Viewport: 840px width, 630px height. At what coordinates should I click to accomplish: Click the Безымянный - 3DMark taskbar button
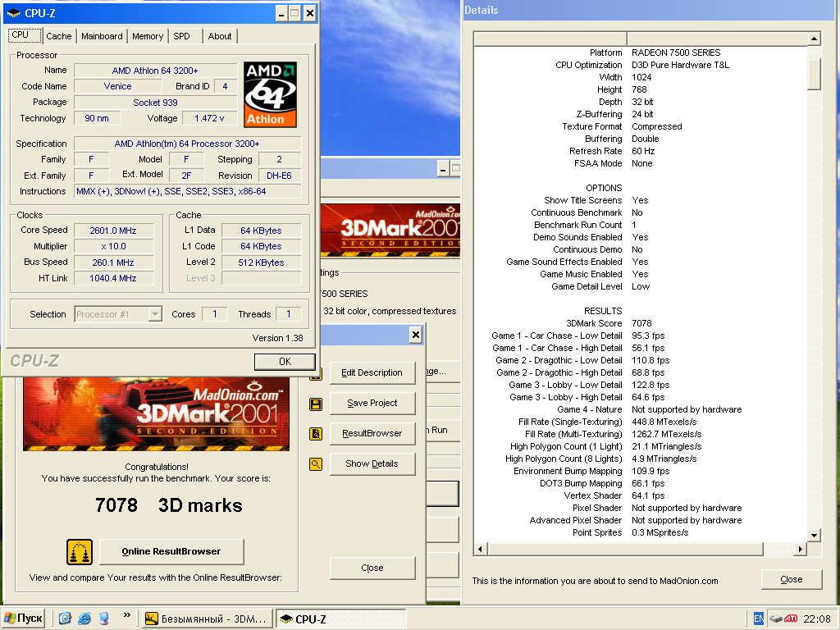pyautogui.click(x=206, y=619)
